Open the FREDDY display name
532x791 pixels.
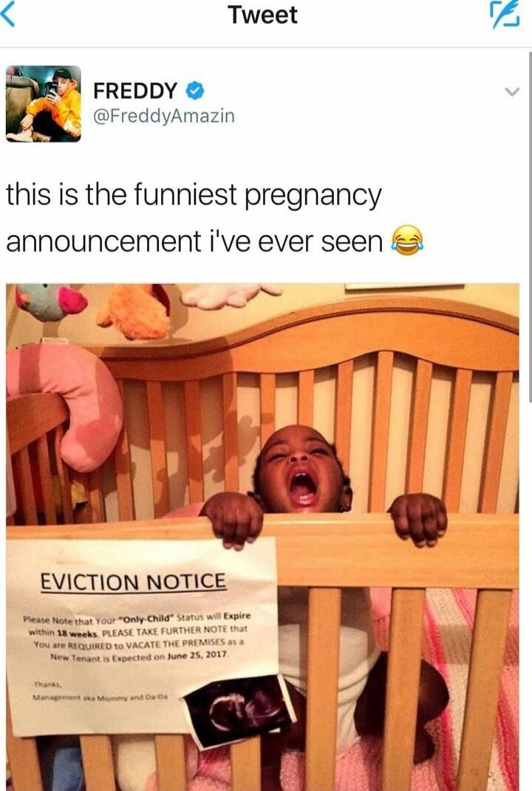pyautogui.click(x=135, y=91)
